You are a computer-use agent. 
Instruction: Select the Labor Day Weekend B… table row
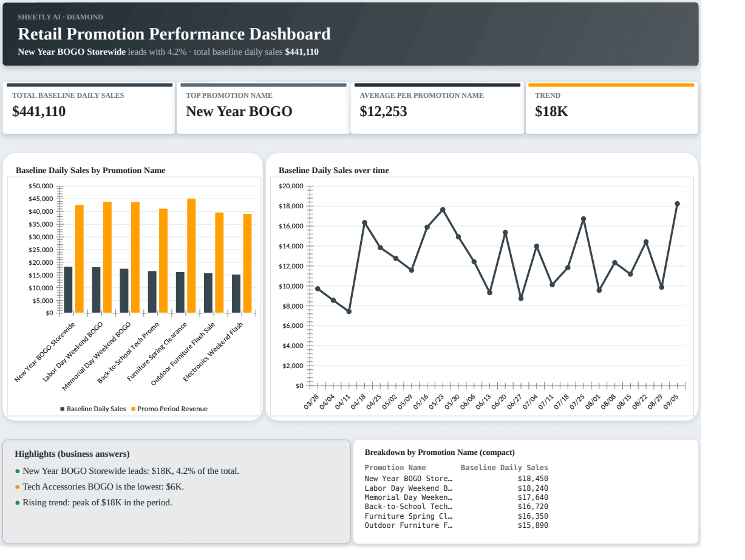click(457, 488)
